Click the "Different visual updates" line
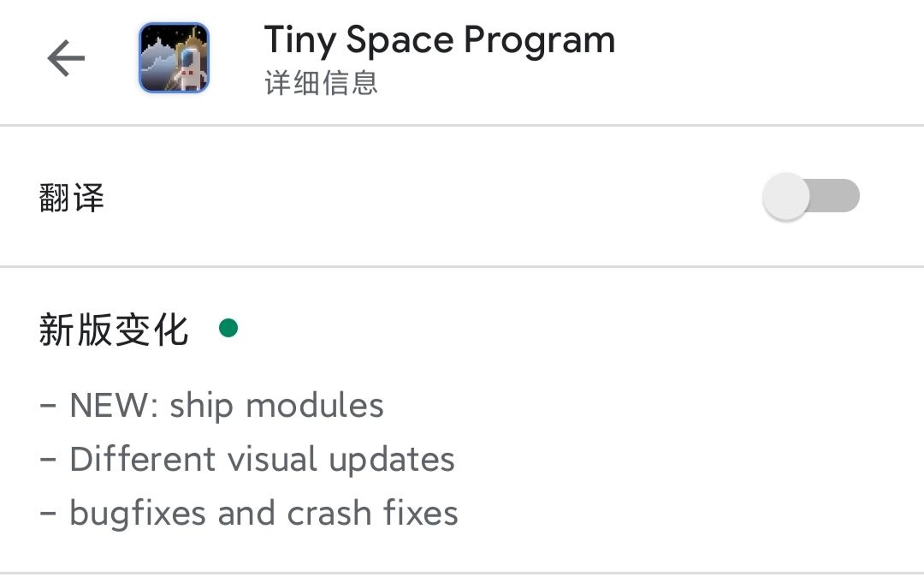 pyautogui.click(x=261, y=460)
